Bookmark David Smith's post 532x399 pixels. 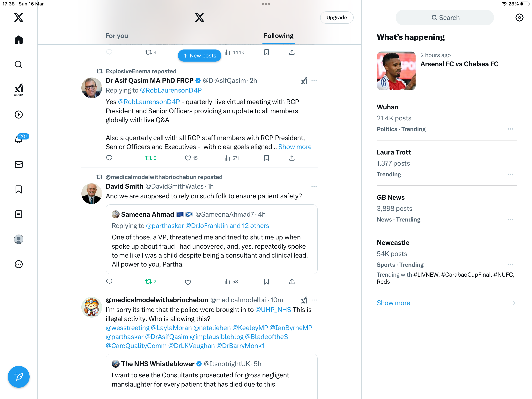[x=266, y=282]
